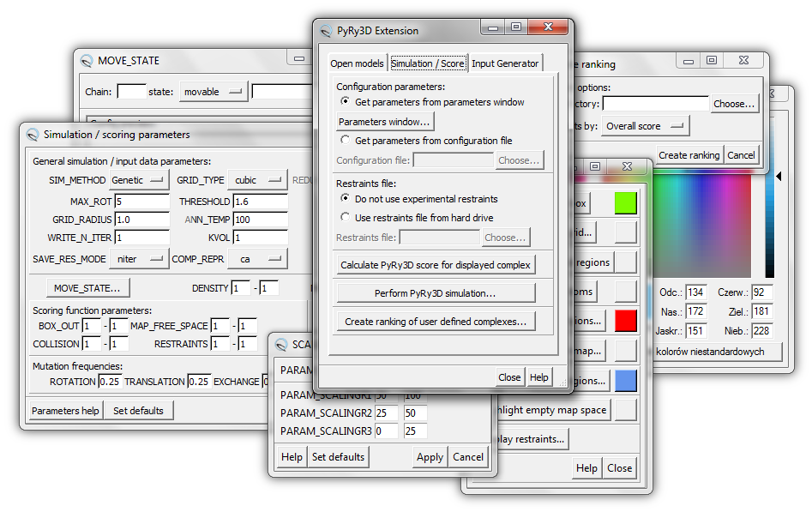
Task: Open the state movable dropdown in MOVE_STATE
Action: tap(214, 92)
